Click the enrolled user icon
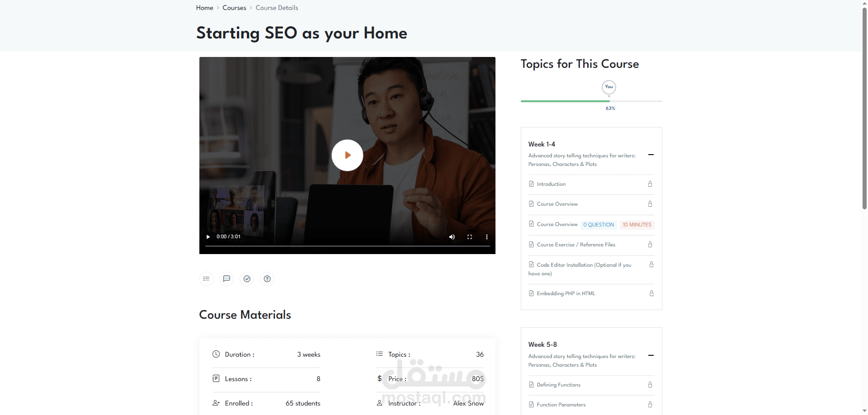Image resolution: width=868 pixels, height=415 pixels. (216, 403)
